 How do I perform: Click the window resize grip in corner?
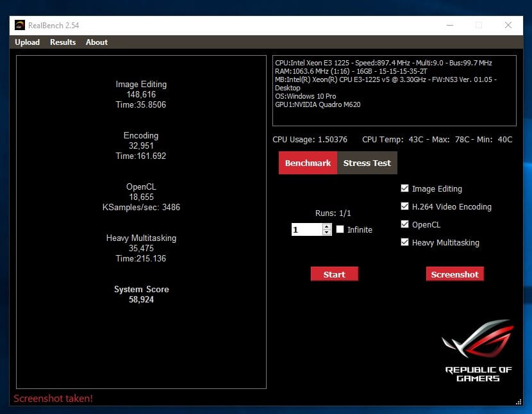tap(519, 402)
